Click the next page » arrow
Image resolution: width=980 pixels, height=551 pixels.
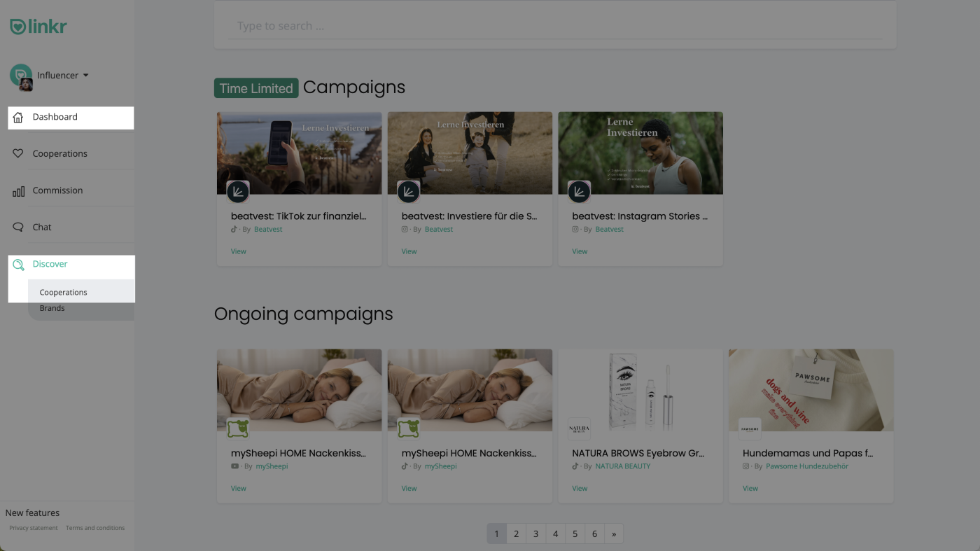[614, 533]
